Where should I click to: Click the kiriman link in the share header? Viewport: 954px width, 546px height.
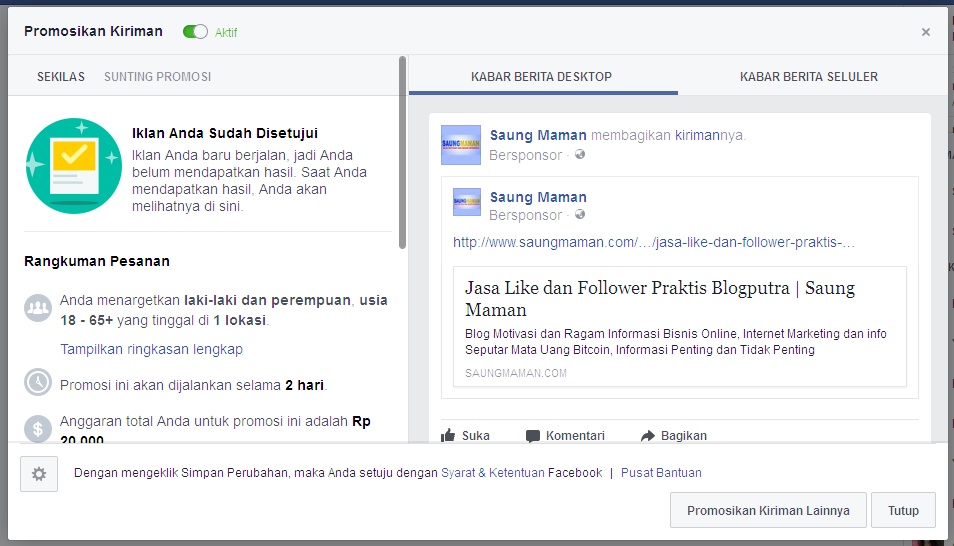click(697, 135)
